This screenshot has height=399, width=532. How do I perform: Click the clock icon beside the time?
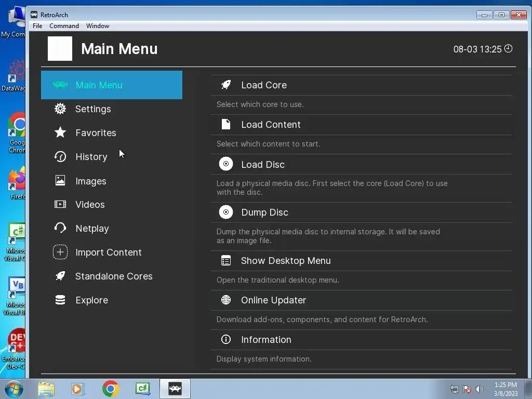[x=508, y=48]
